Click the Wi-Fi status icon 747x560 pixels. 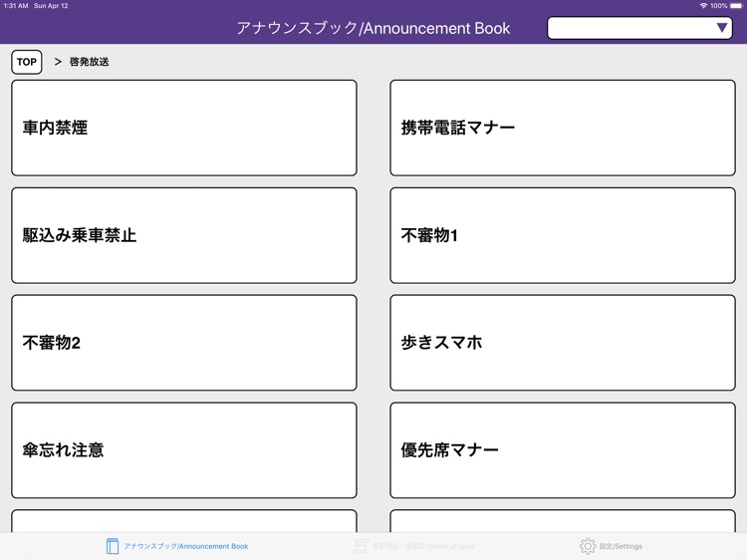pos(703,6)
